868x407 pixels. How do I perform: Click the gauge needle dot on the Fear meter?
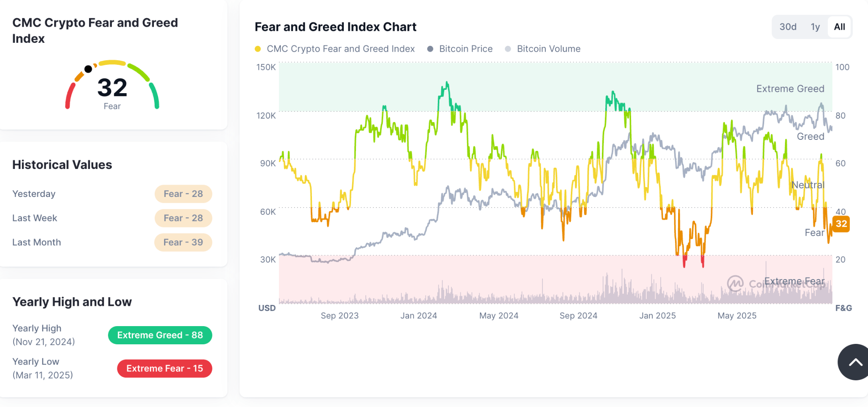click(x=88, y=69)
